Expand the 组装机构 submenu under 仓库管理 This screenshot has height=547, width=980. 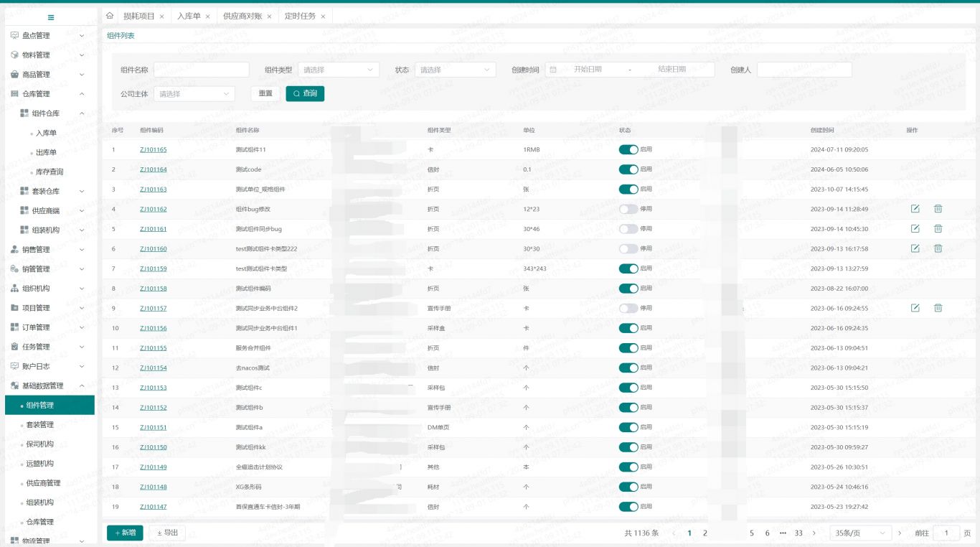coord(82,230)
